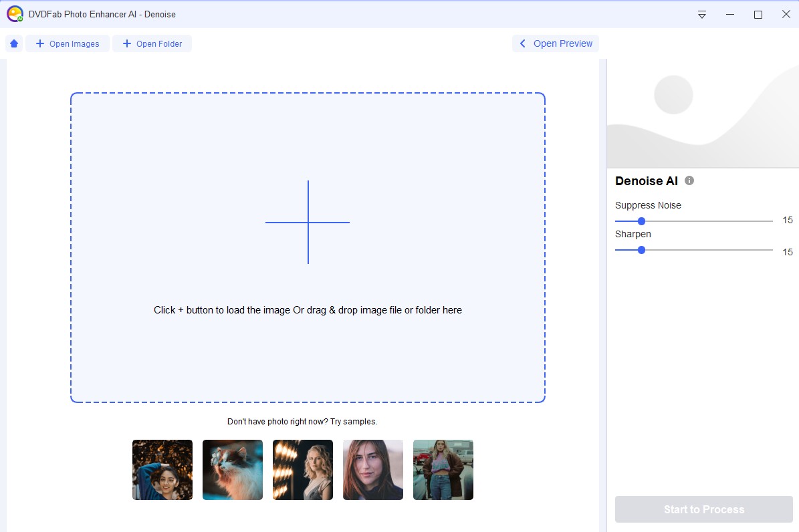Close the DVDFab Photo Enhancer window
The image size is (799, 532).
(786, 14)
